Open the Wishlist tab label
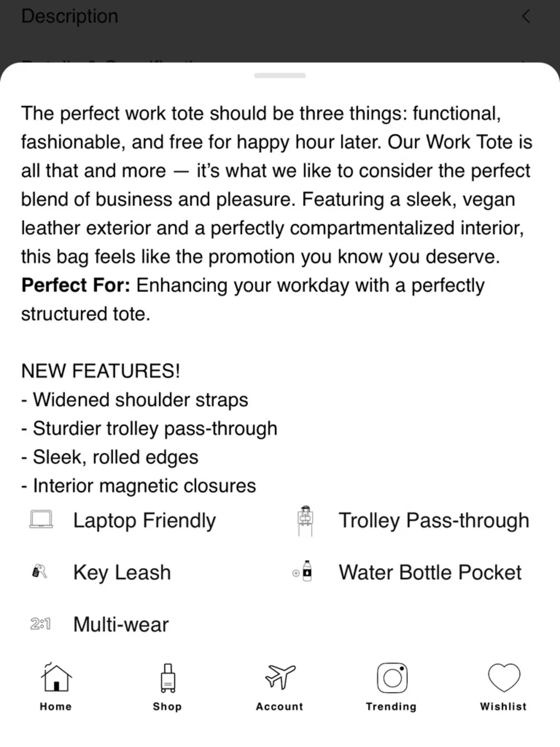Image resolution: width=560 pixels, height=747 pixels. point(503,707)
